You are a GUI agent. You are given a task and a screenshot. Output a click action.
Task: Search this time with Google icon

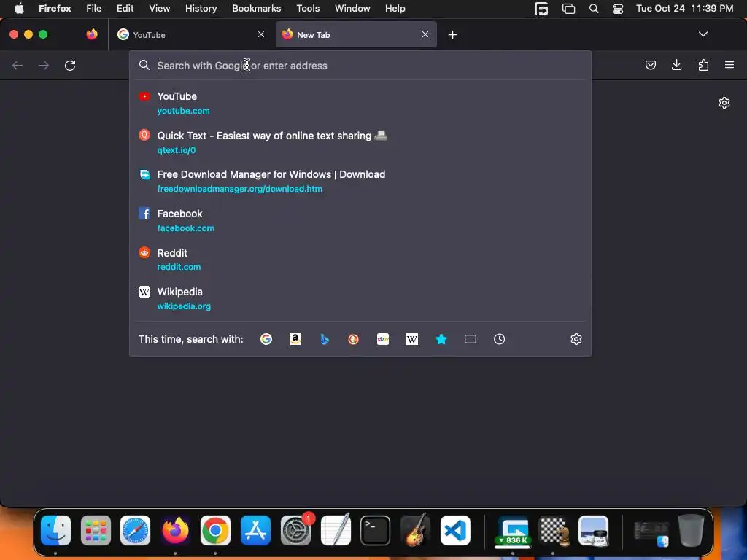click(x=266, y=339)
